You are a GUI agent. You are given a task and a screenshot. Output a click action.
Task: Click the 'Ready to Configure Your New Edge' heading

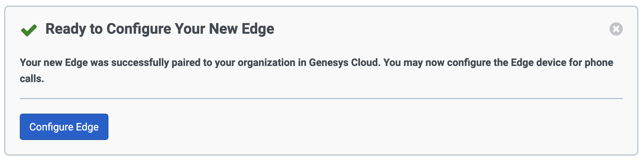tap(160, 29)
